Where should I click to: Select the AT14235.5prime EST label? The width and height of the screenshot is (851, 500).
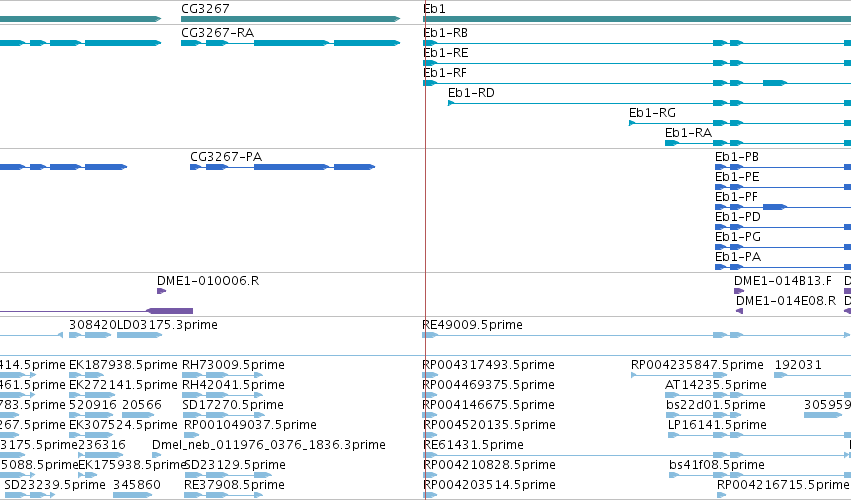click(x=716, y=385)
